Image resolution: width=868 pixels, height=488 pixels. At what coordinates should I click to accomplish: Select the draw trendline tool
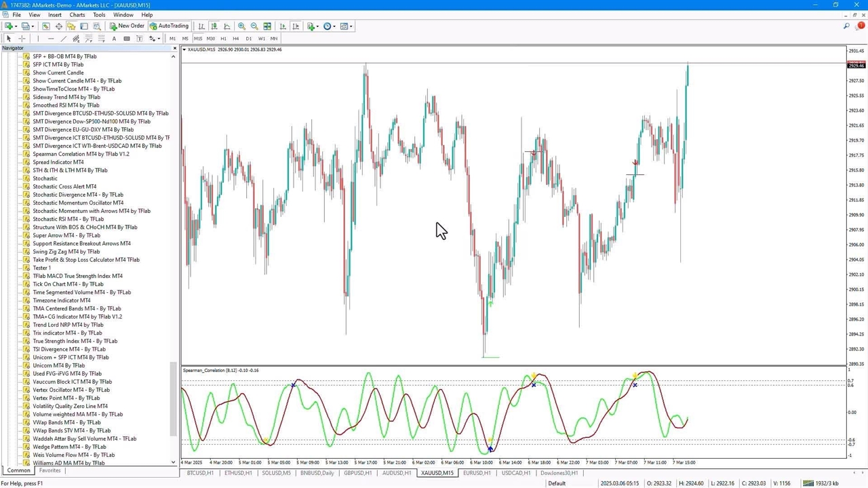(x=63, y=39)
